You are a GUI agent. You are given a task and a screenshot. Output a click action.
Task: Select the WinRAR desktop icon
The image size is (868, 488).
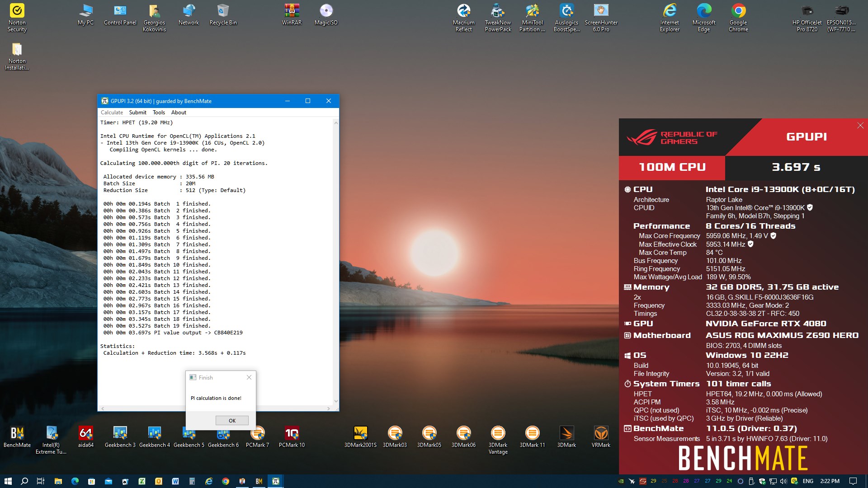[292, 14]
